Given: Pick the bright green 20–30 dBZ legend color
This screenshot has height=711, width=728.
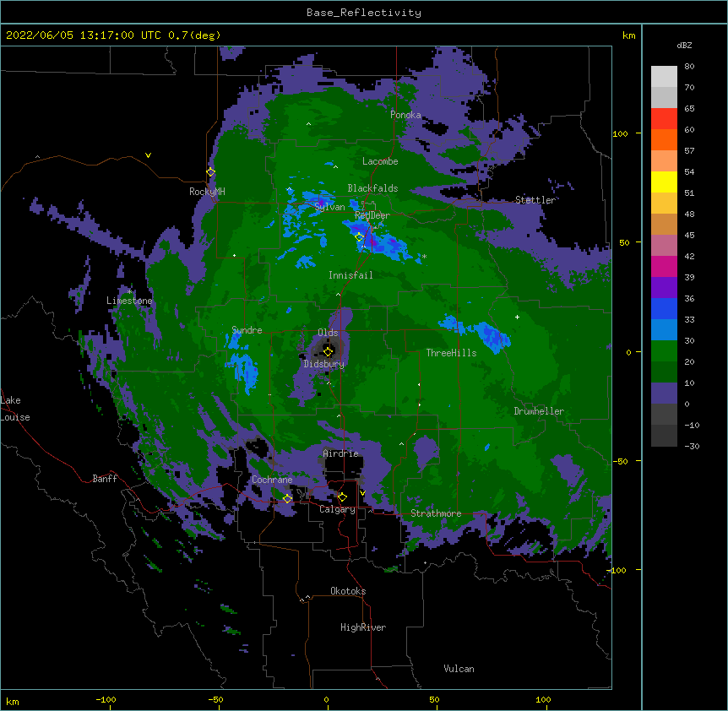Looking at the screenshot, I should [x=664, y=351].
